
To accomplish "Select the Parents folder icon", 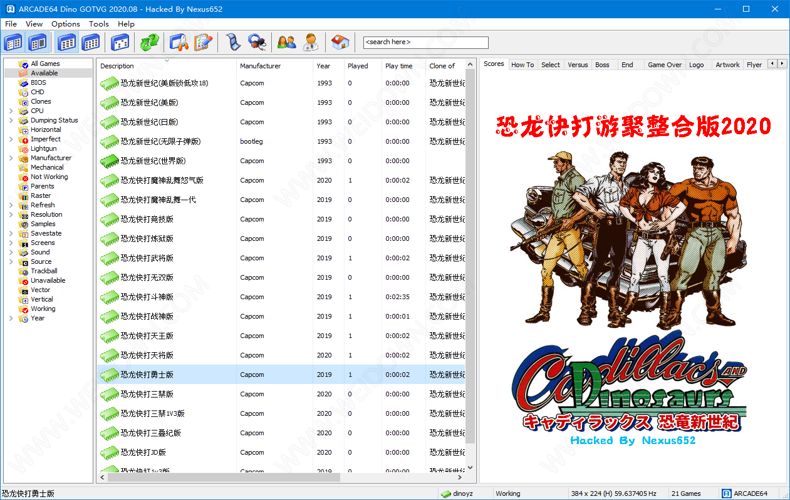I will click(x=23, y=186).
